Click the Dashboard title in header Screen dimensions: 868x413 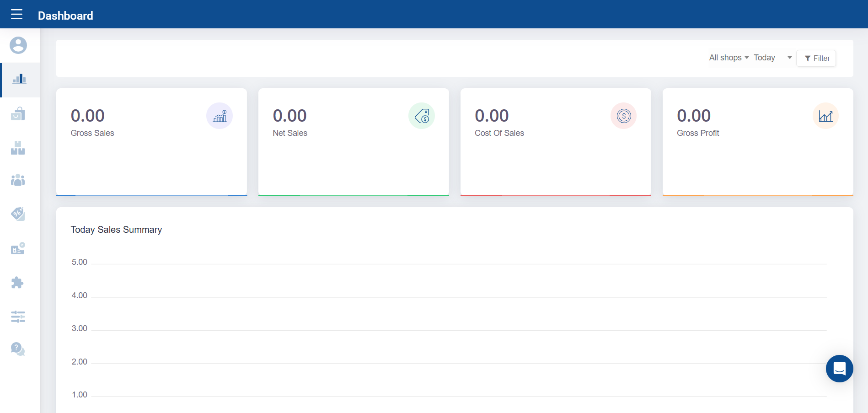[65, 16]
